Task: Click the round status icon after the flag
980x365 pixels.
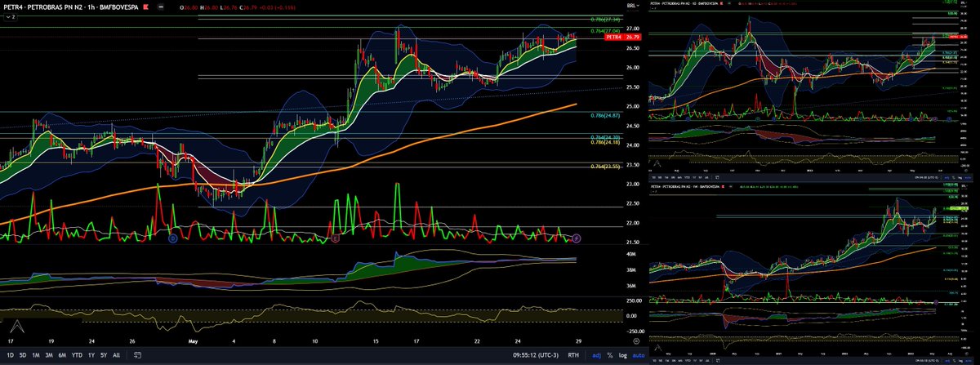Action: click(161, 7)
